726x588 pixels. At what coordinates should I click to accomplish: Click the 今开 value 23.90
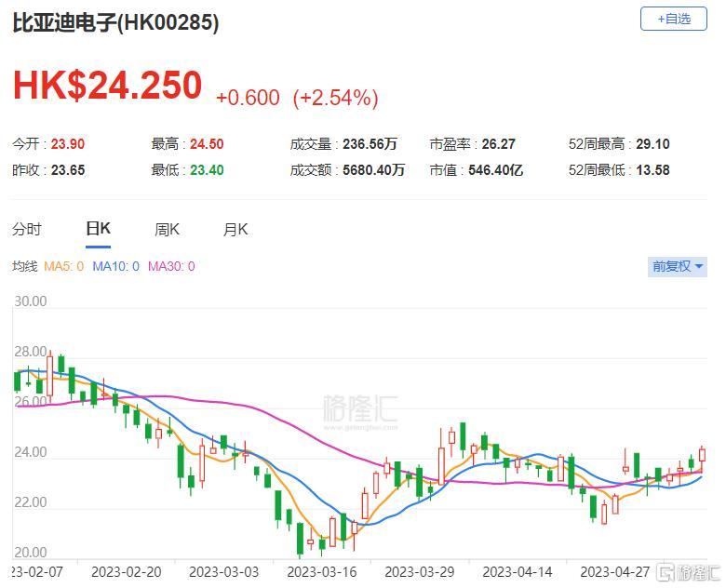(x=68, y=144)
